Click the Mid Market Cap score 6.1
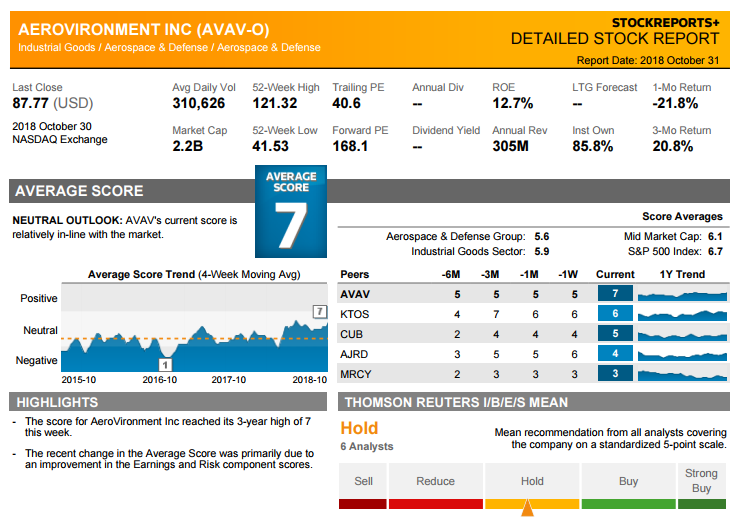The height and width of the screenshot is (519, 738). (715, 236)
